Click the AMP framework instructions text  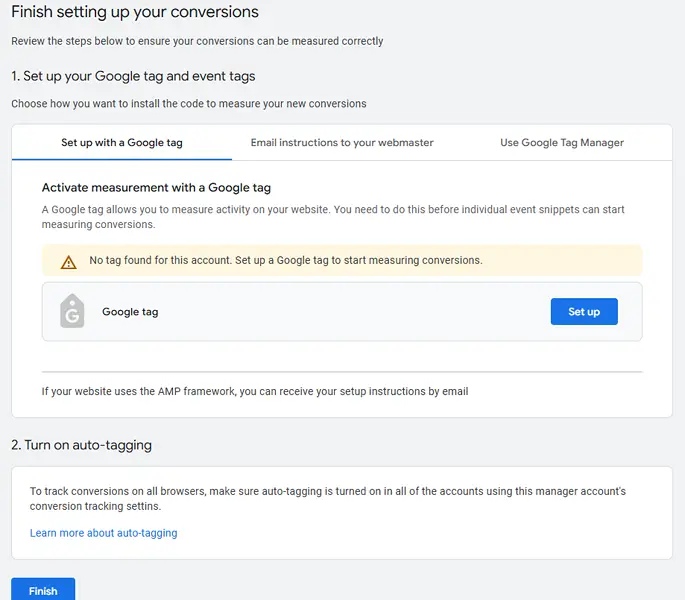[x=255, y=391]
